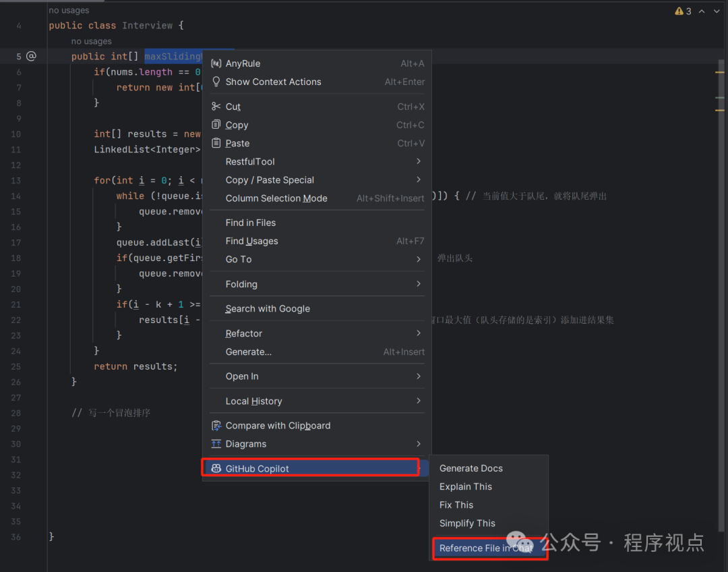Click the Copy clipboard icon

(x=216, y=125)
